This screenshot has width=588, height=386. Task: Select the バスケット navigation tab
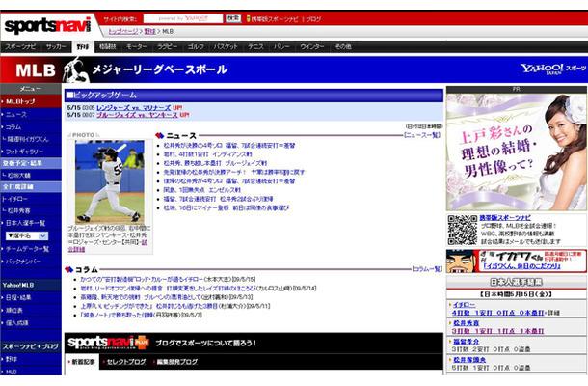[226, 46]
